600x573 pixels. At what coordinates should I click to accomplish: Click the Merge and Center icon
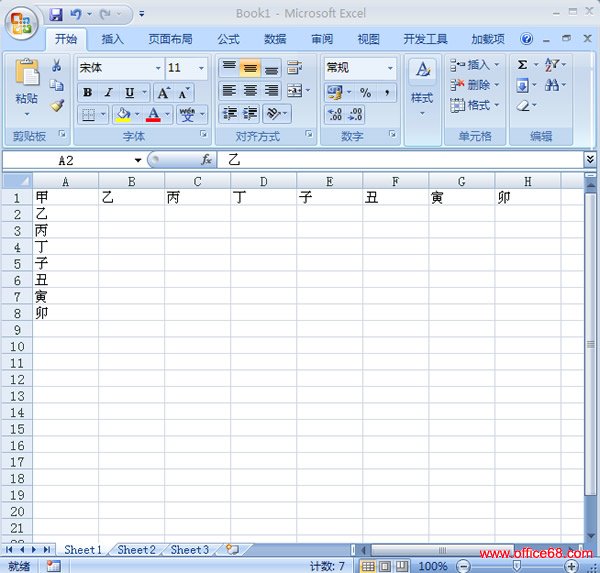tap(294, 91)
